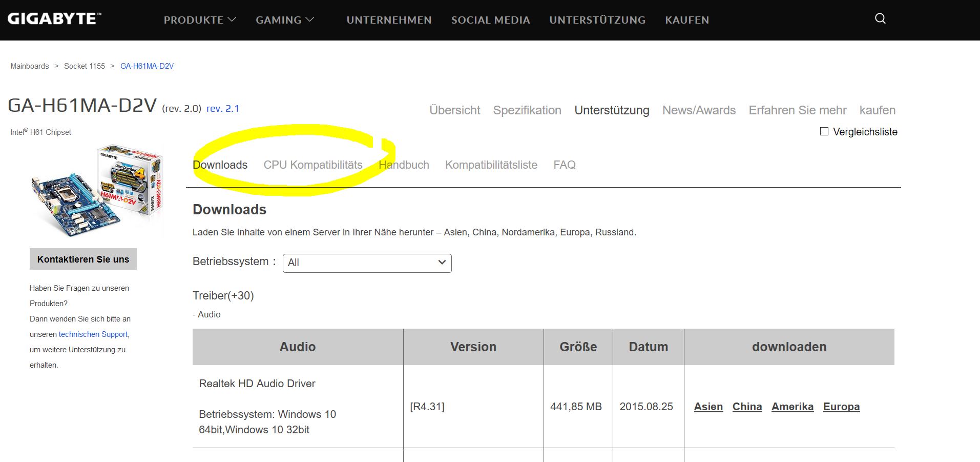Open the Spezifikation tab
The height and width of the screenshot is (462, 980).
pyautogui.click(x=527, y=110)
